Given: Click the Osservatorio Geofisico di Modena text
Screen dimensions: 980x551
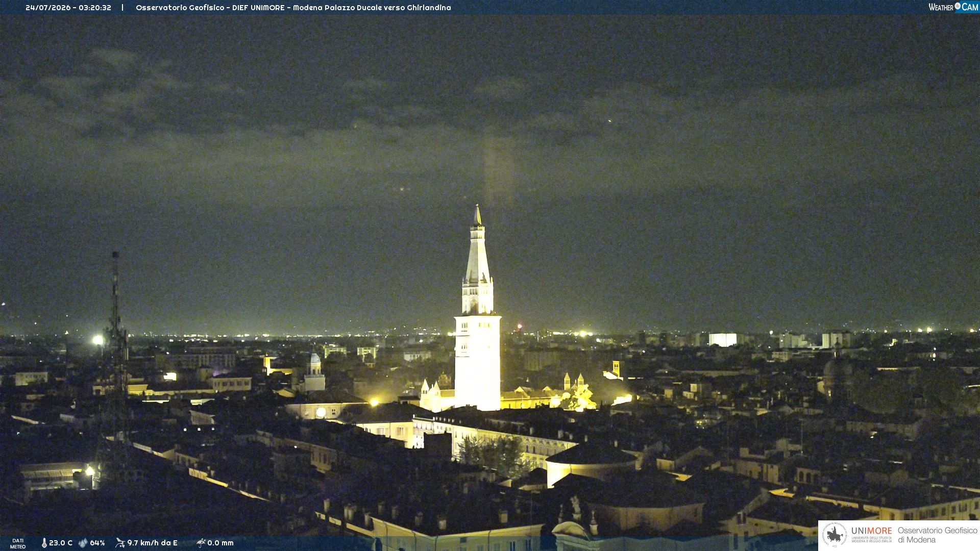Looking at the screenshot, I should pyautogui.click(x=937, y=535).
